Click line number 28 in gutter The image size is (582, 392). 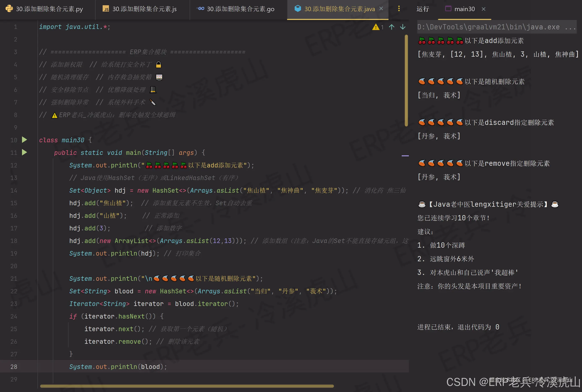click(14, 366)
